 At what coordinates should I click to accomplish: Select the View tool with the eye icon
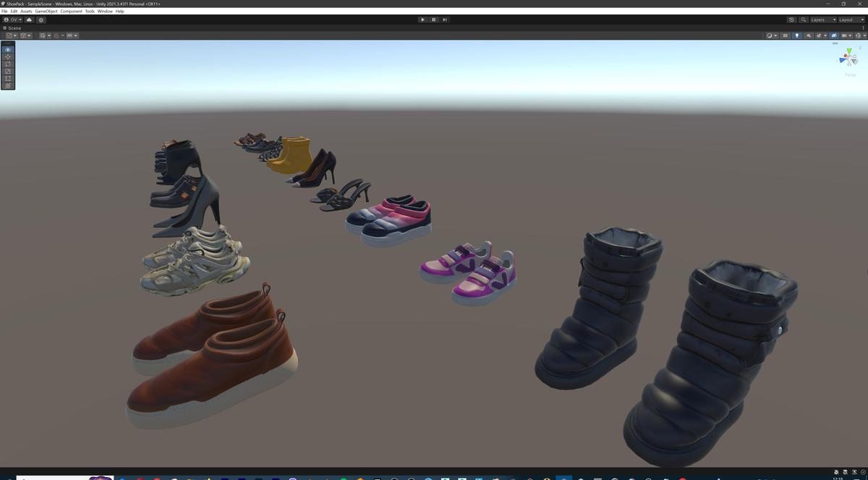(x=7, y=49)
